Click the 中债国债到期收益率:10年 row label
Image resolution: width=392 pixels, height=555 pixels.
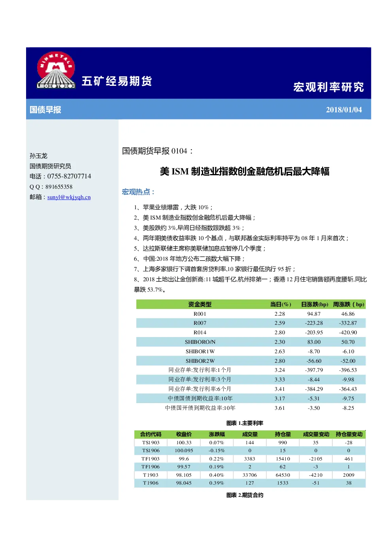pos(200,399)
